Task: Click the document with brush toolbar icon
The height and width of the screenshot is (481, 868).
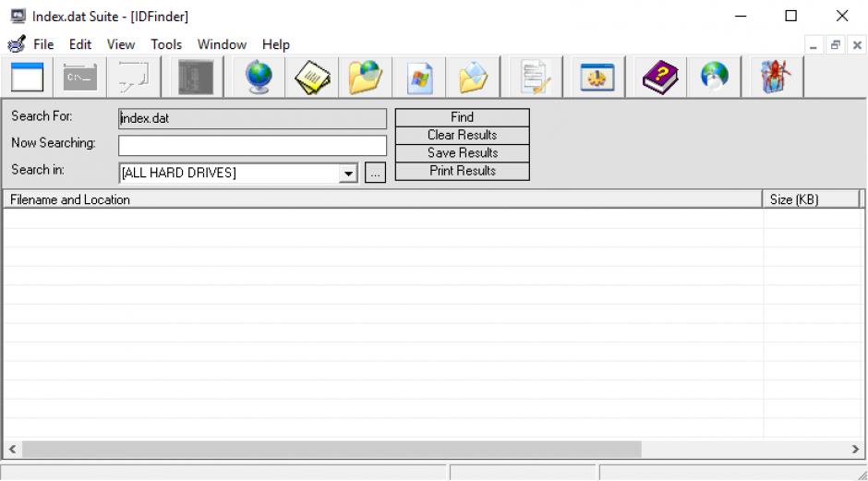Action: [x=535, y=77]
